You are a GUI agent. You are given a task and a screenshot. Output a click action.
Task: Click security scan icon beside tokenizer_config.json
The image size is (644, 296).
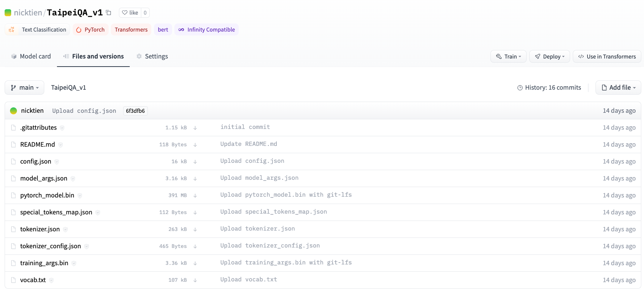tap(87, 246)
